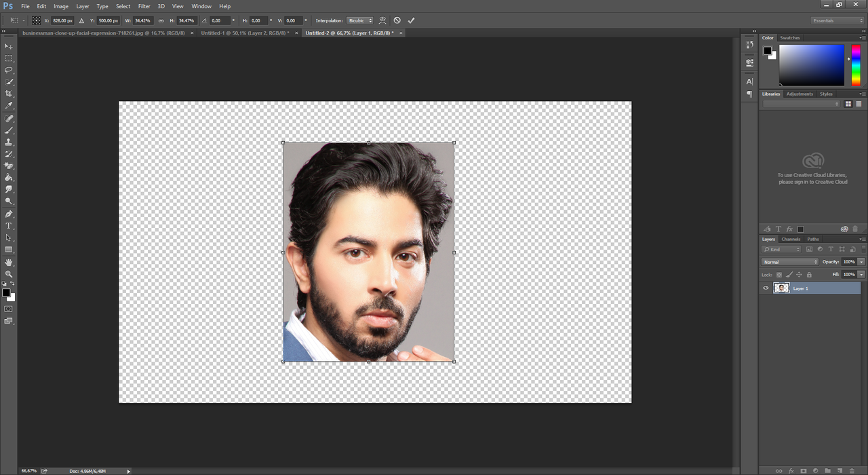Hide Layer 1 using the eye icon
868x475 pixels.
coord(766,288)
